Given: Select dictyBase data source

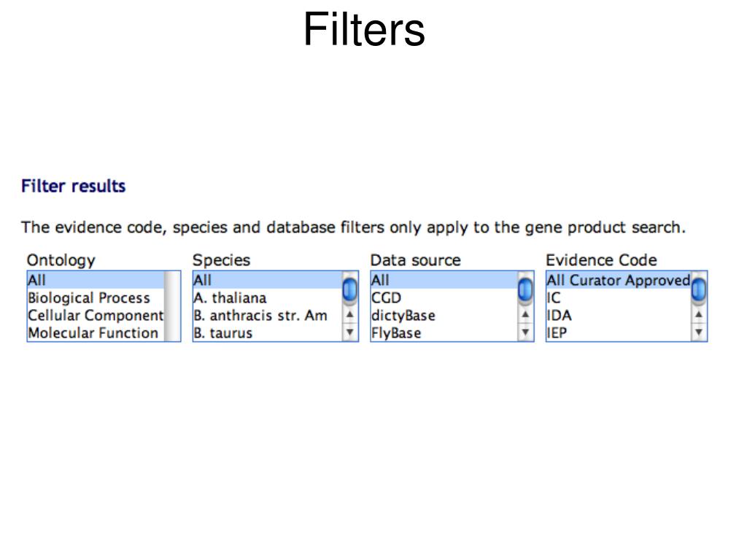Looking at the screenshot, I should (444, 315).
